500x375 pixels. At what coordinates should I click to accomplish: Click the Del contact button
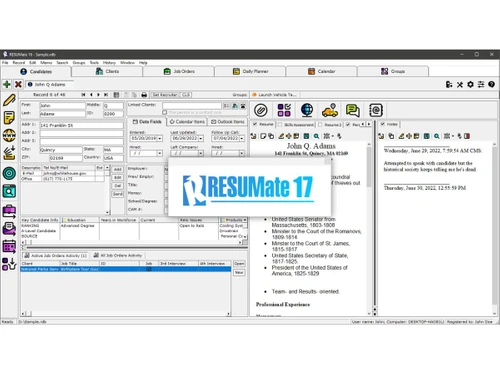coord(118,186)
